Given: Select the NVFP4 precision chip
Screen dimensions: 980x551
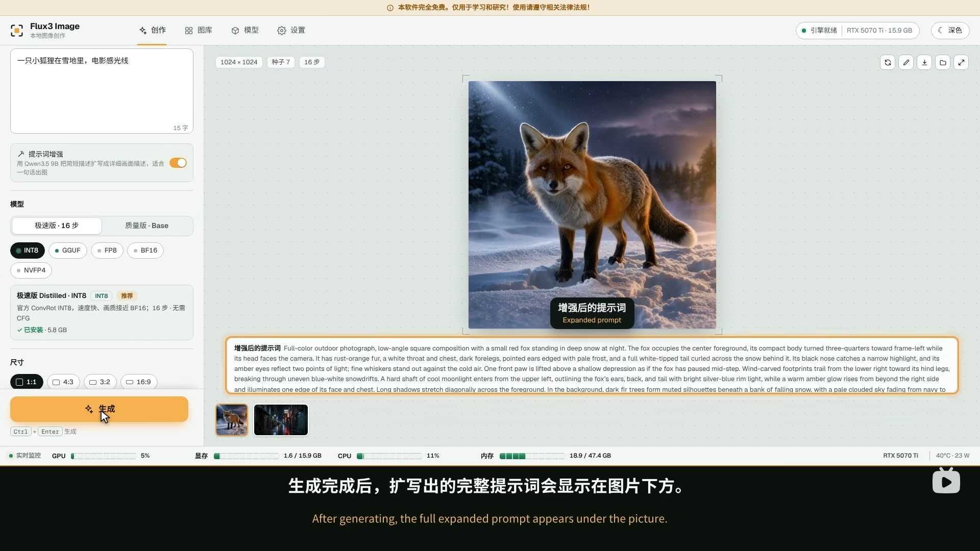Looking at the screenshot, I should 31,270.
